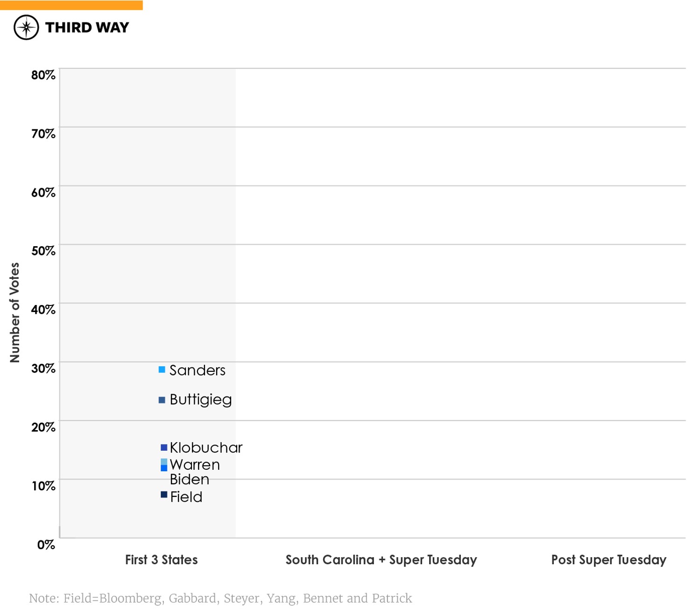Screen dimensions: 691x616
Task: Select the Warren data label
Action: click(x=195, y=465)
